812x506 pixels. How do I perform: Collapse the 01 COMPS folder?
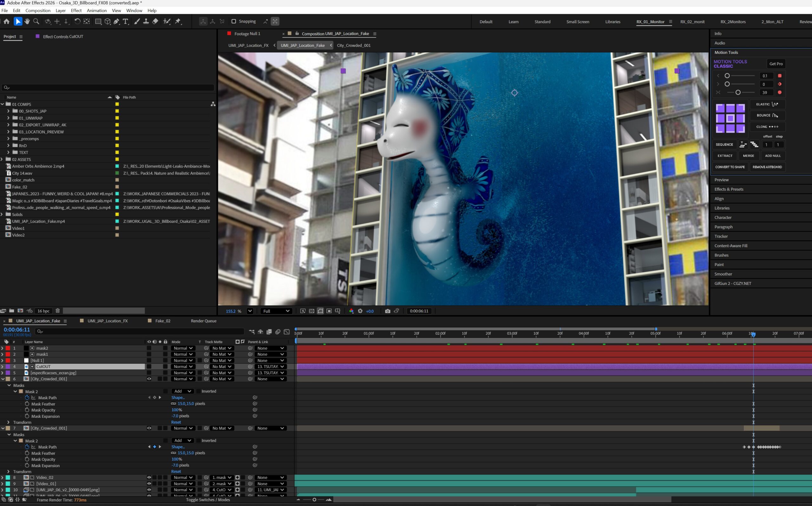2,104
